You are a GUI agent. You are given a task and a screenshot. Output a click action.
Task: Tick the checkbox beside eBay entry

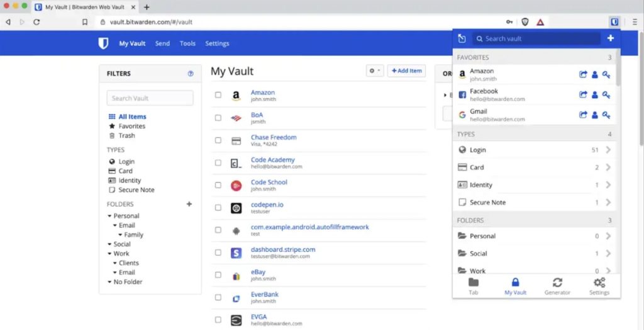pyautogui.click(x=218, y=275)
